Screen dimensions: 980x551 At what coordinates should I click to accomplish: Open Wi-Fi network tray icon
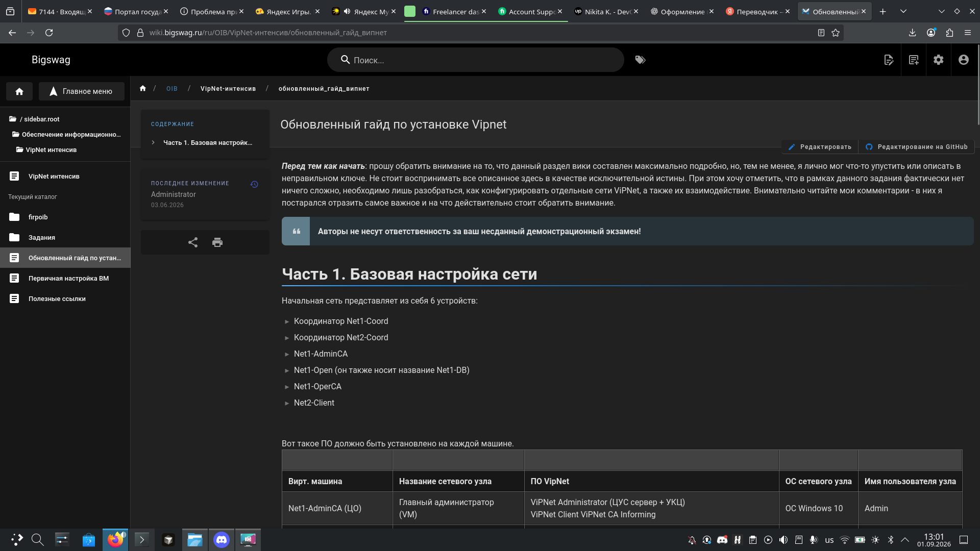click(x=845, y=540)
